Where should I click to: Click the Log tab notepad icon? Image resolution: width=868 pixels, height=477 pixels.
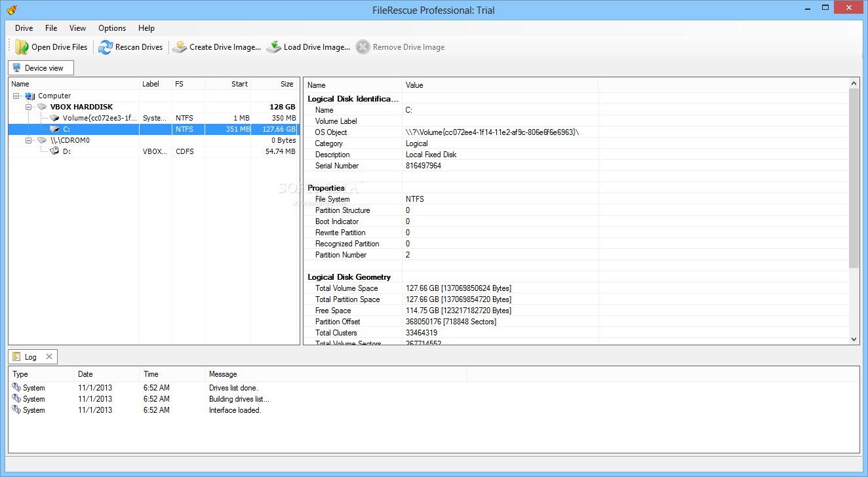coord(17,357)
